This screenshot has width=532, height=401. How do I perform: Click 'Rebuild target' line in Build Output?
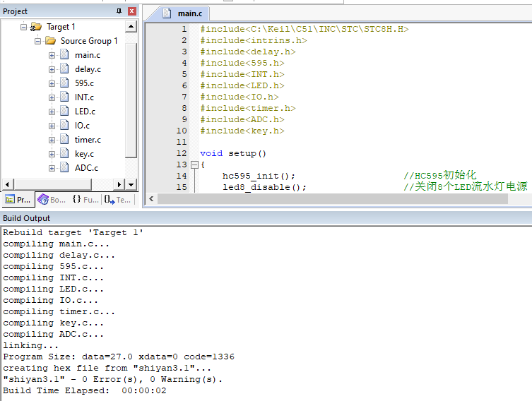point(73,232)
